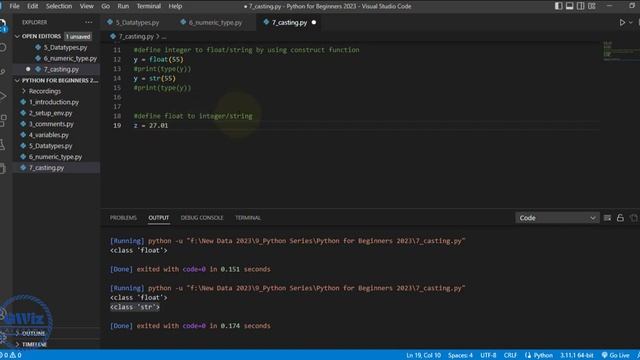Close the unsaved 7_casting.py tab dot
The height and width of the screenshot is (360, 640).
[x=314, y=22]
